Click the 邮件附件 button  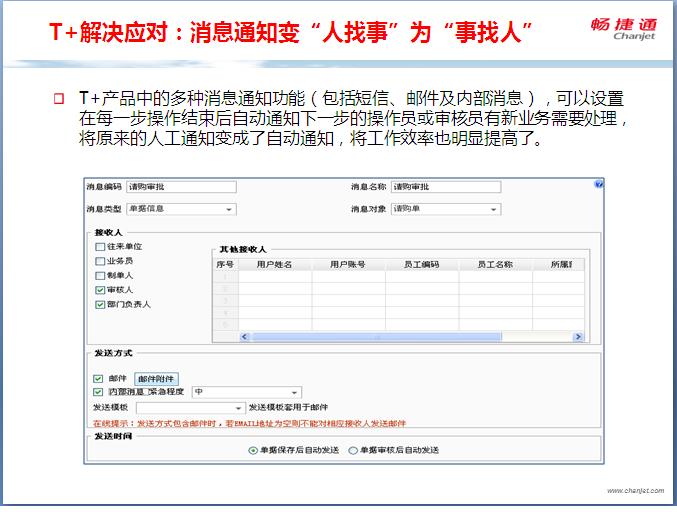click(x=156, y=379)
